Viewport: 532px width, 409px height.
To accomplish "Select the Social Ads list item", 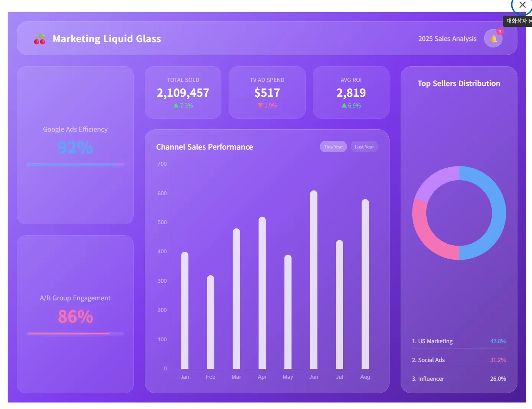I will click(x=458, y=360).
